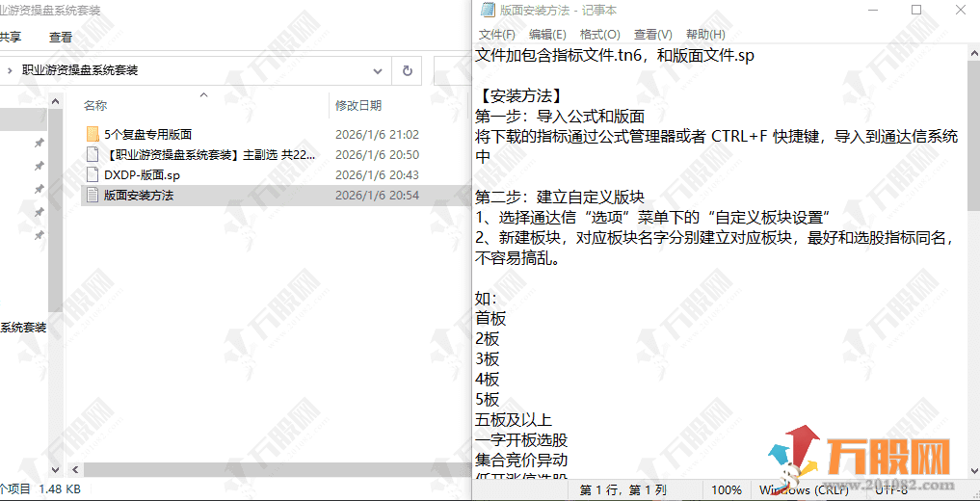The image size is (980, 501).
Task: Click the date 2026/1/6 20:50
Action: [377, 155]
